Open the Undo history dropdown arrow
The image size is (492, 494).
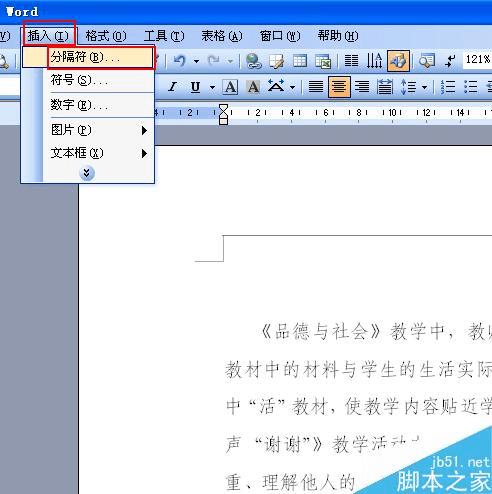197,61
